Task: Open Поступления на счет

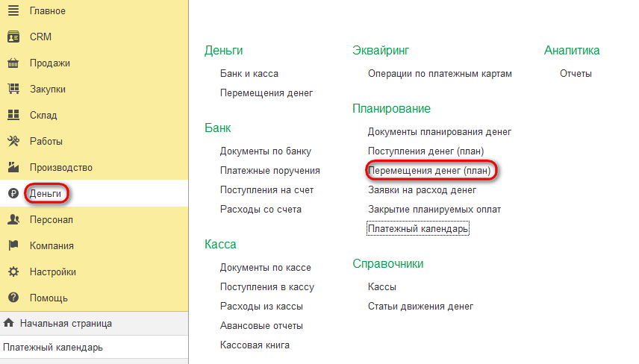Action: [267, 189]
